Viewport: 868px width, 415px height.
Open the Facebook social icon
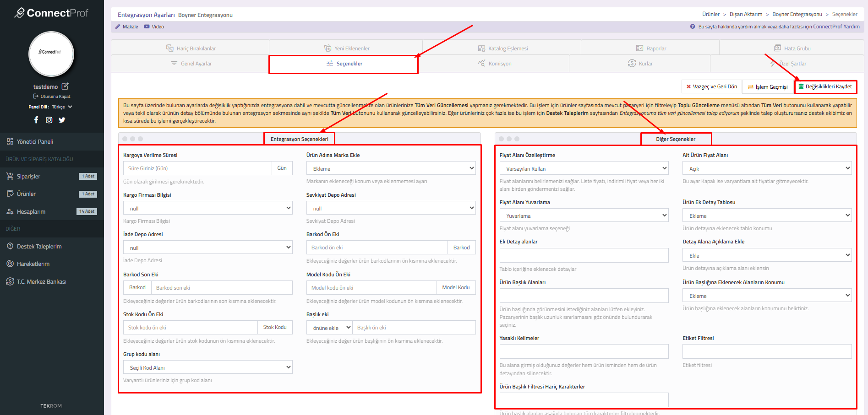tap(36, 120)
